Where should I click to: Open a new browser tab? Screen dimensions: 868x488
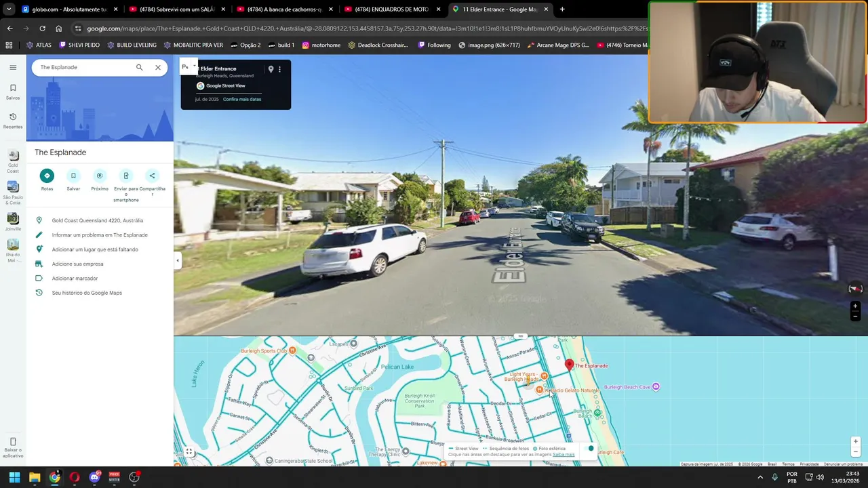point(562,9)
